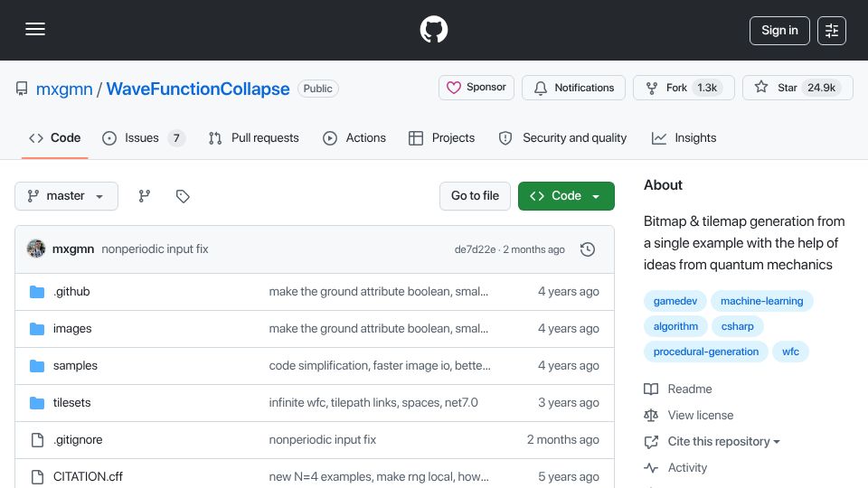Open the Insights tab
The image size is (868, 488).
(684, 137)
